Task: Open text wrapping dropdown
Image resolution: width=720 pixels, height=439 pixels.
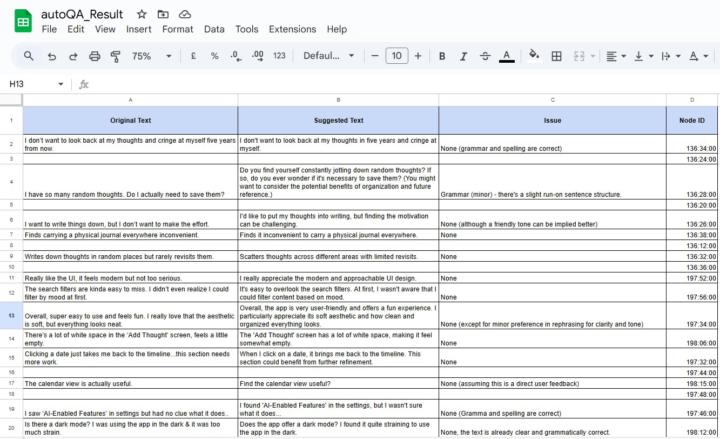Action: coord(670,56)
